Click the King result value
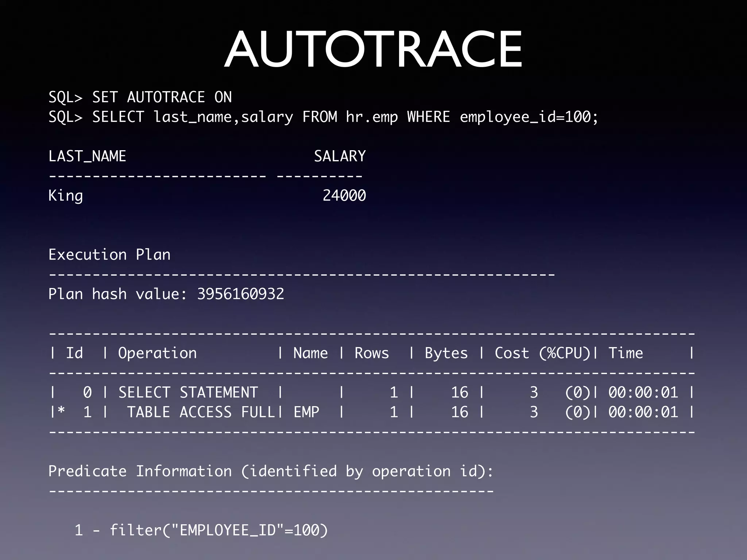The height and width of the screenshot is (560, 747). click(x=66, y=196)
